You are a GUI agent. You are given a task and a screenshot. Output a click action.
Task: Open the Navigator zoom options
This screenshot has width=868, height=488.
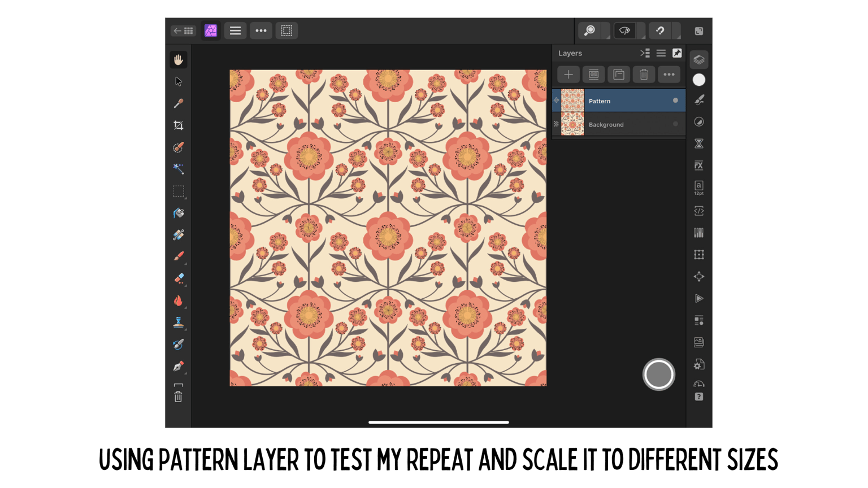590,30
